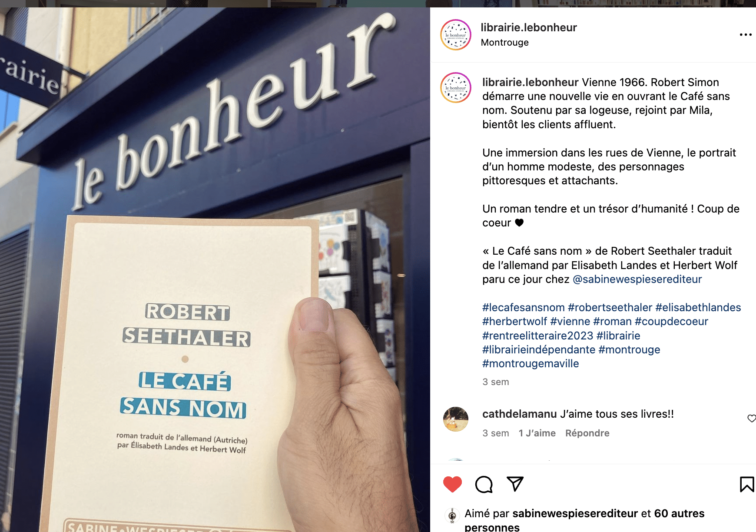The width and height of the screenshot is (756, 532).
Task: Open cathdelamanu's profile avatar
Action: click(456, 419)
